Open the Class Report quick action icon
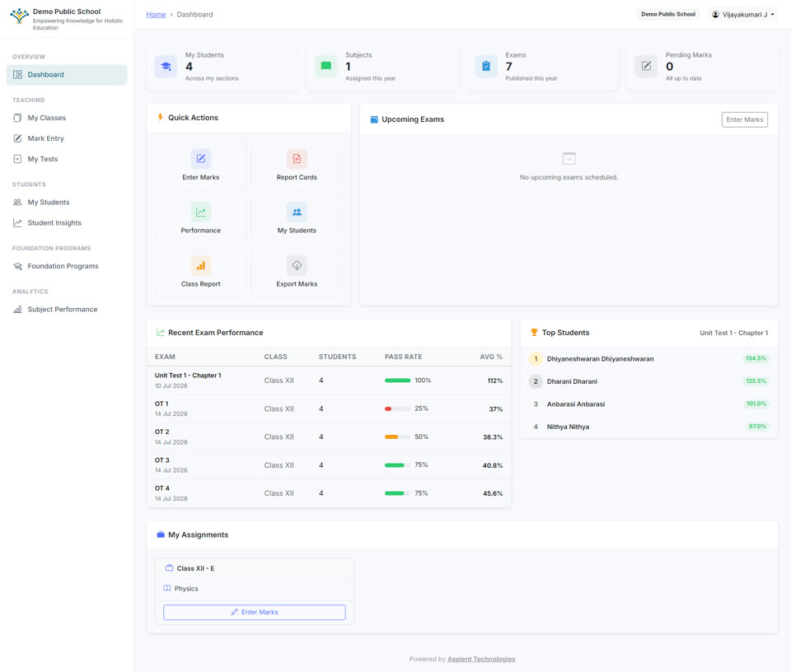791x672 pixels. 201,266
